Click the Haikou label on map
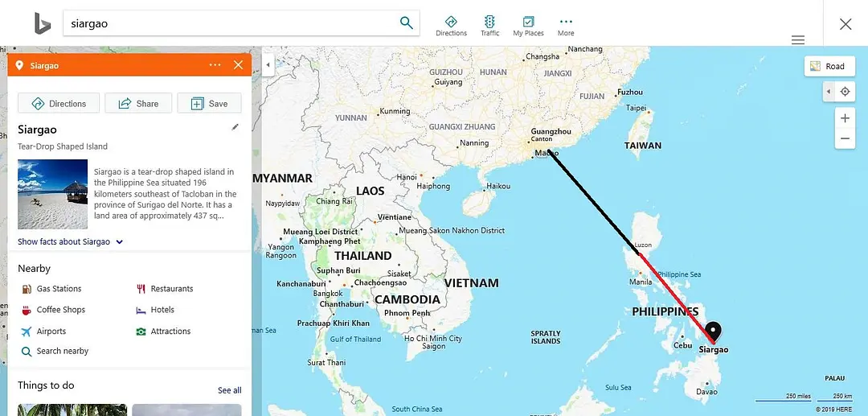This screenshot has height=416, width=868. pyautogui.click(x=498, y=186)
